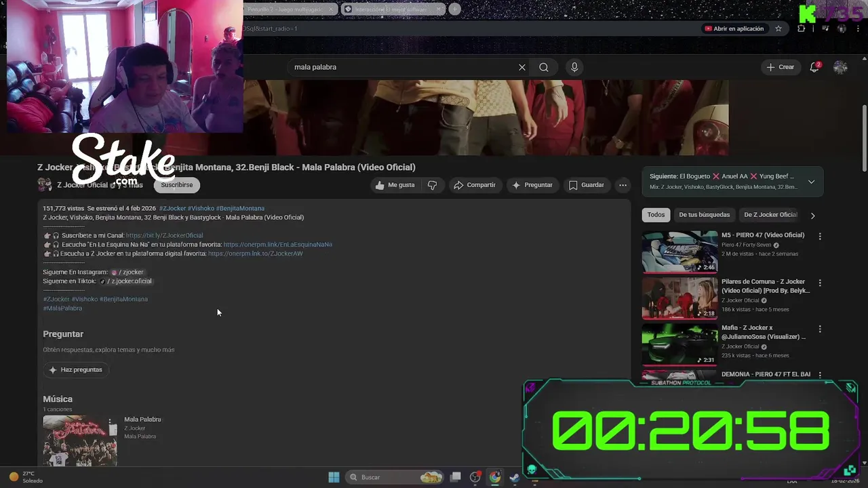
Task: Click the Preguntar button beside Compartir
Action: (x=532, y=185)
